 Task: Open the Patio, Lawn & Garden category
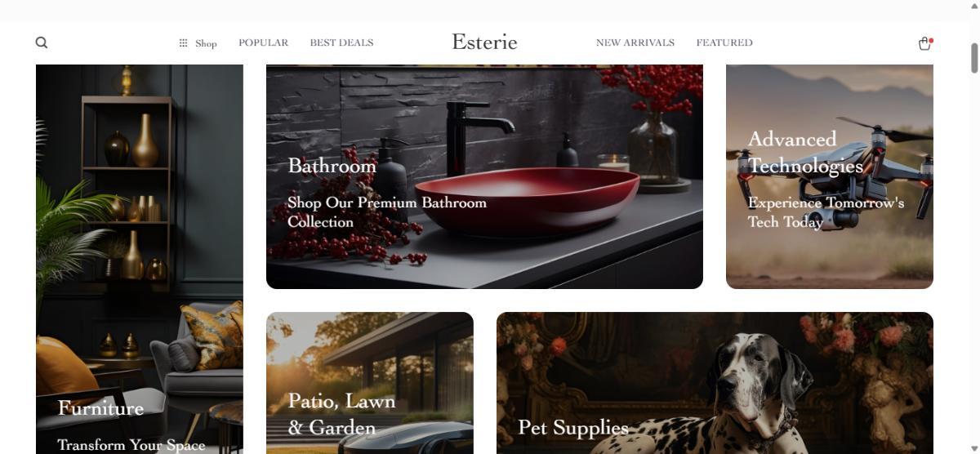pos(341,414)
